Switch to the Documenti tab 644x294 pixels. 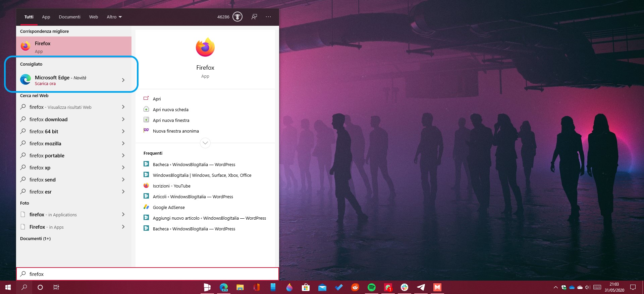click(69, 17)
